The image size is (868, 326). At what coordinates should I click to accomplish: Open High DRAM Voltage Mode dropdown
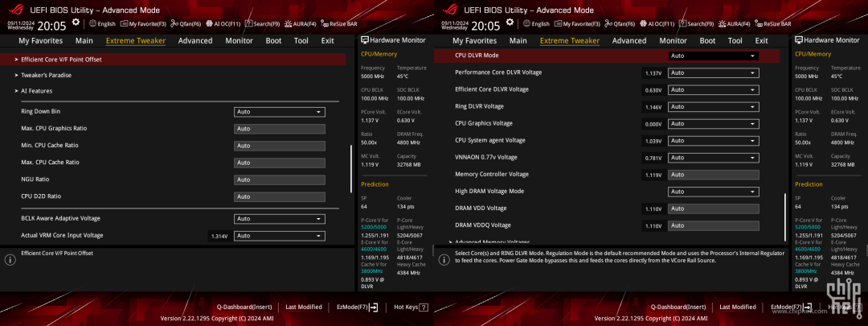(x=714, y=192)
